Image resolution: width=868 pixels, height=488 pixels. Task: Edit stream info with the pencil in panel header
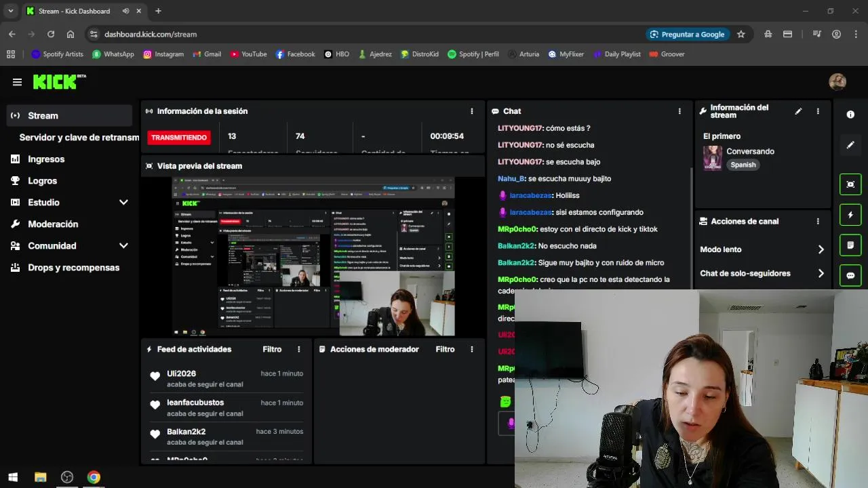coord(799,111)
